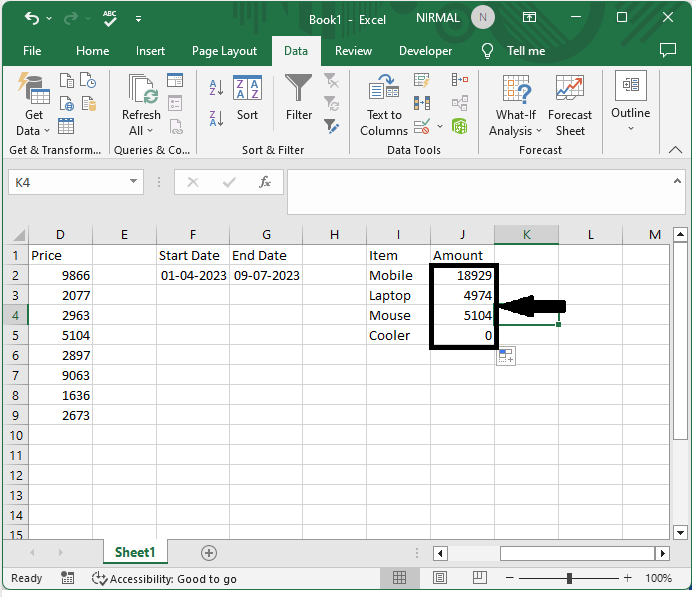This screenshot has width=696, height=597.
Task: Click the Existing Connections icon
Action: coord(89,103)
